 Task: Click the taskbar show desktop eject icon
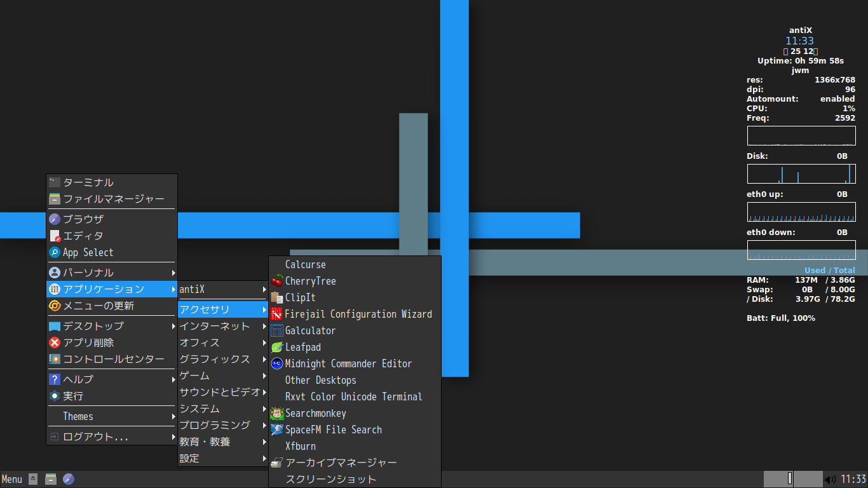click(x=33, y=479)
